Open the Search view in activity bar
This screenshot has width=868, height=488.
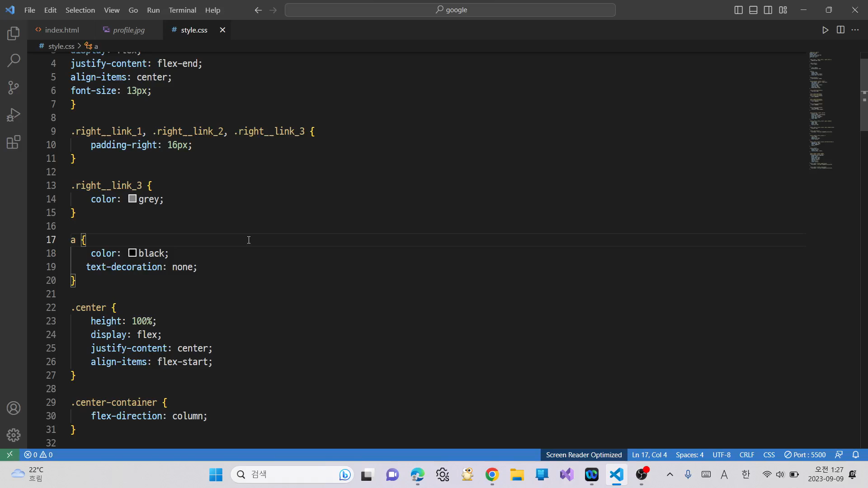(14, 60)
